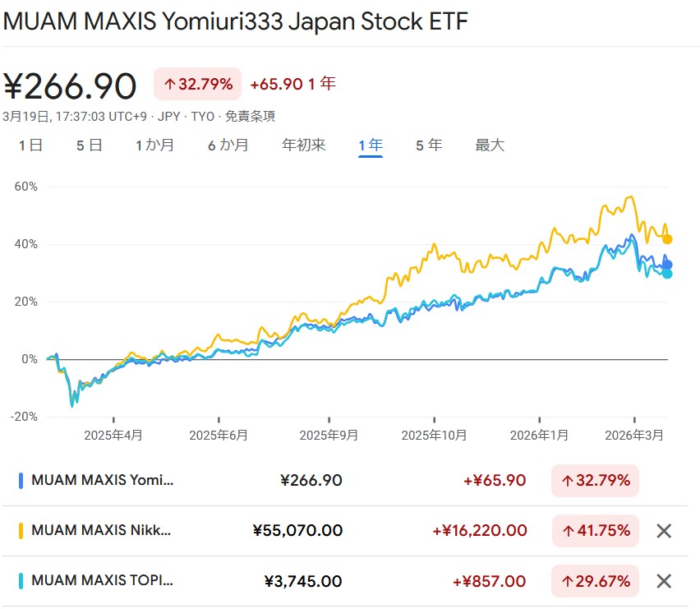Select the 1日 time range tab
Viewport: 700px width, 609px height.
[x=30, y=145]
